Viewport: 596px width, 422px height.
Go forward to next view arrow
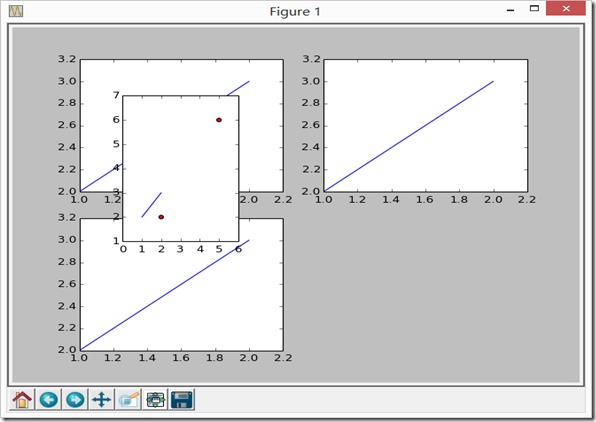pos(75,400)
